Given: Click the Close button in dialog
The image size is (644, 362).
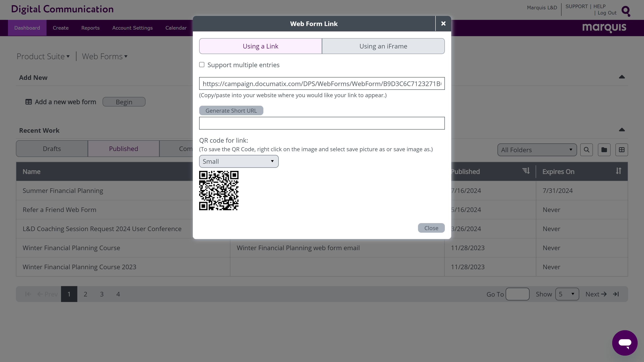Looking at the screenshot, I should click(431, 228).
